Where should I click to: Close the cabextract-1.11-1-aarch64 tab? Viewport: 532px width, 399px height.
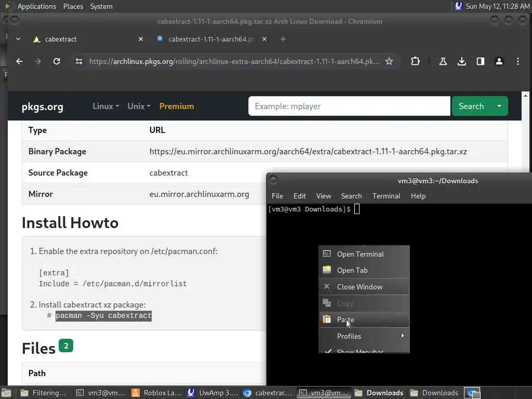point(264,39)
